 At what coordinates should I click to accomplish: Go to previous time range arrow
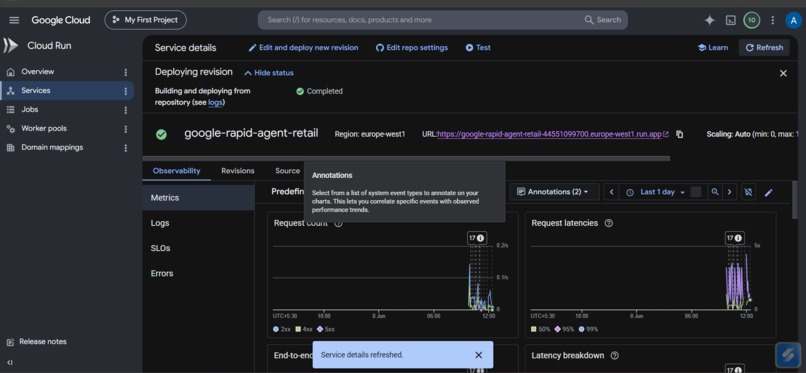[611, 192]
